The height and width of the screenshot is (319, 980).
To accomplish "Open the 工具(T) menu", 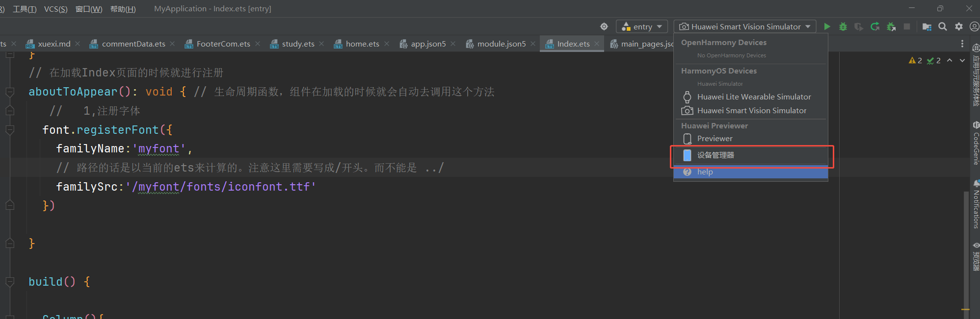I will pyautogui.click(x=25, y=9).
